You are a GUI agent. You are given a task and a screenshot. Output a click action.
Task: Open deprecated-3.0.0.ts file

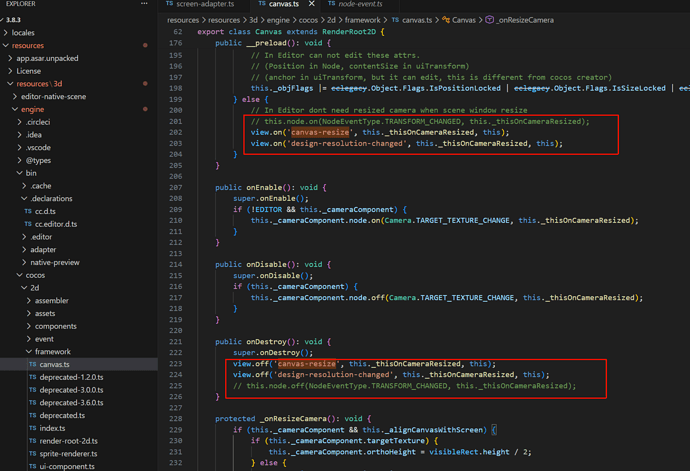coord(71,390)
